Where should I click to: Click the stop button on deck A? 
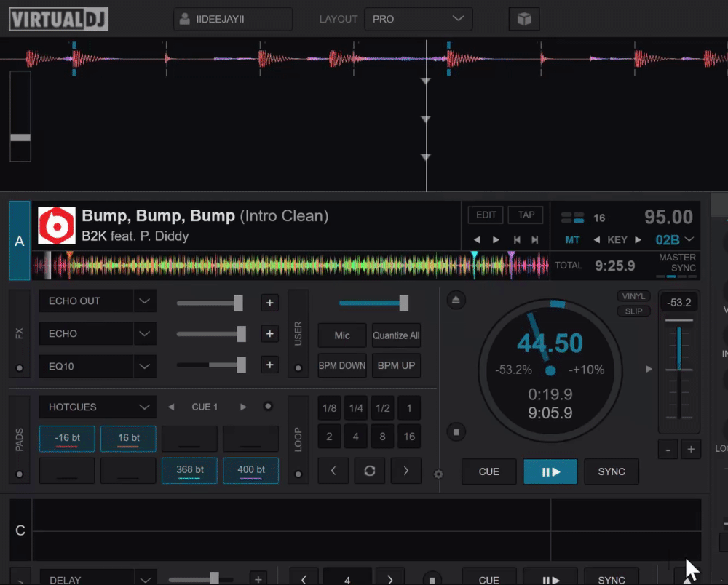coord(456,432)
